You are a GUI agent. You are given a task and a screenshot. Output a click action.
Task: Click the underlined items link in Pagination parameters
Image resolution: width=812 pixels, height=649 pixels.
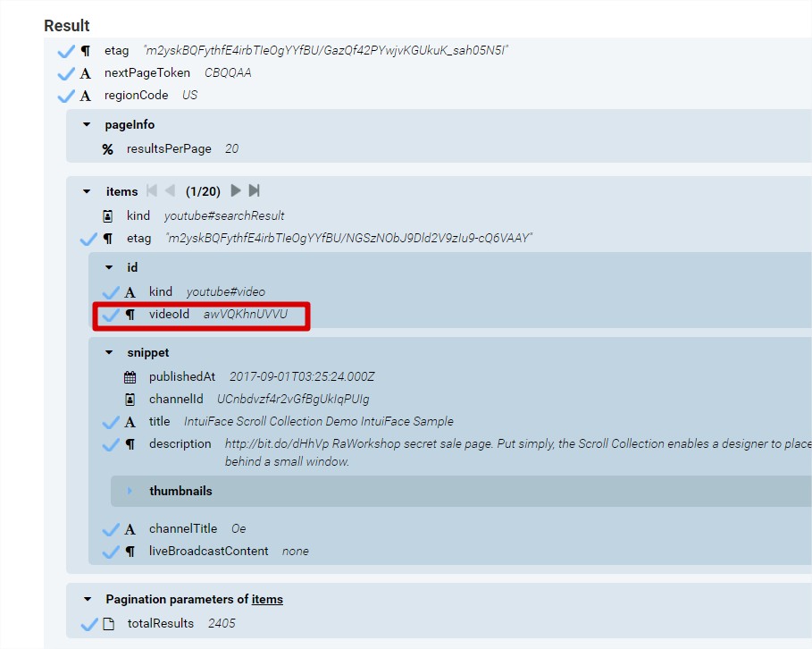point(267,600)
